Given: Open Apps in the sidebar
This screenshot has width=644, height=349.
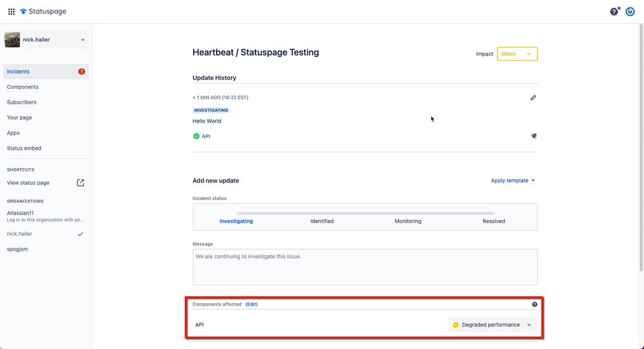Looking at the screenshot, I should (13, 133).
